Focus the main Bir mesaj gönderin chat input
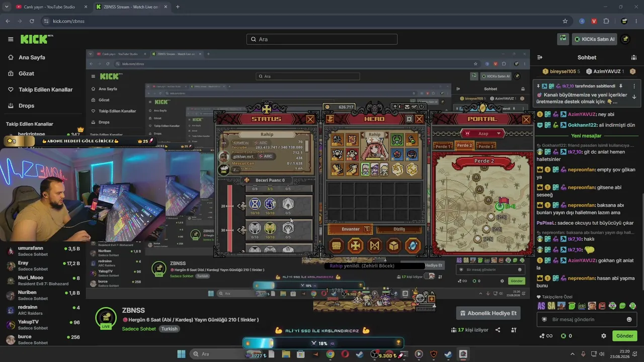Image resolution: width=644 pixels, height=362 pixels. pos(587,319)
